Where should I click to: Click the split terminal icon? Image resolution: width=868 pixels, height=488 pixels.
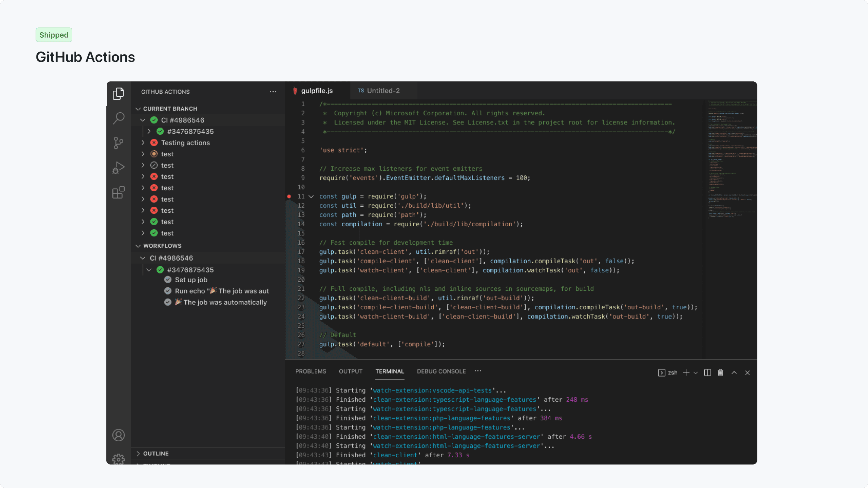(x=707, y=373)
